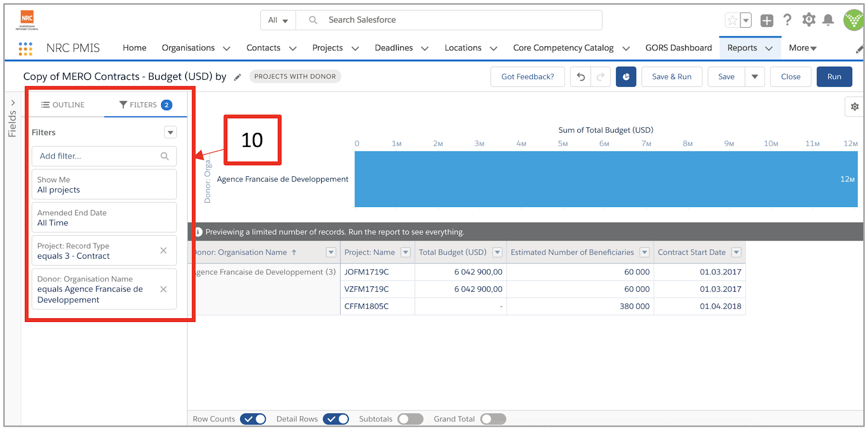Screen dimensions: 868x431
Task: Click the Got Feedback? button
Action: point(528,77)
